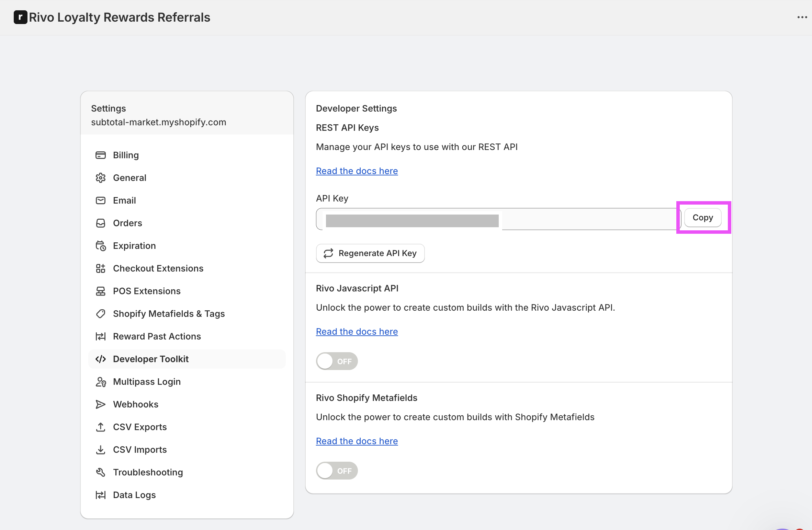The image size is (812, 530).
Task: Copy the API key
Action: pyautogui.click(x=702, y=218)
